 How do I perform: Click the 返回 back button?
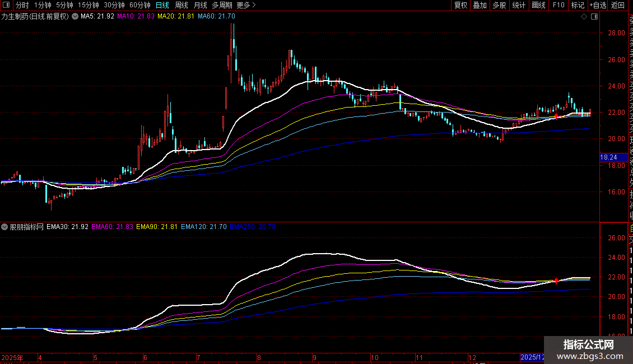tap(618, 5)
